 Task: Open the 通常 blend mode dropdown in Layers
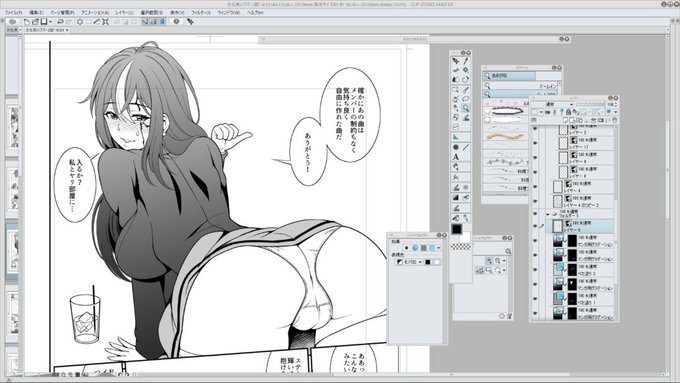pos(552,105)
